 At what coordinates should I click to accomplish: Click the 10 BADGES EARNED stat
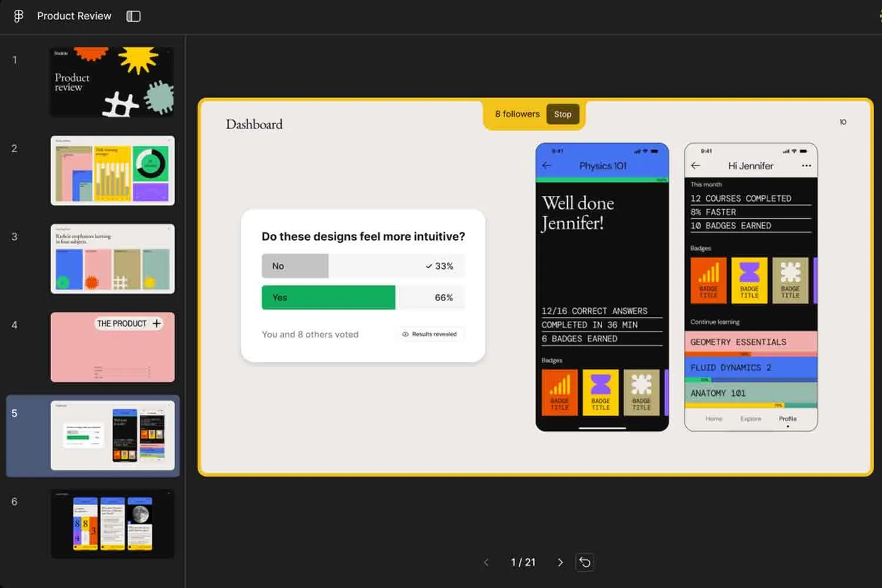click(x=731, y=226)
